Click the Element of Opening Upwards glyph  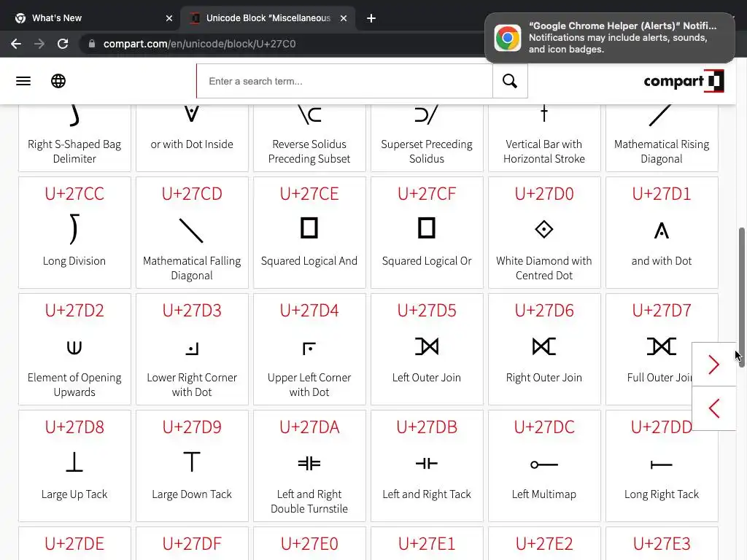[x=74, y=348]
